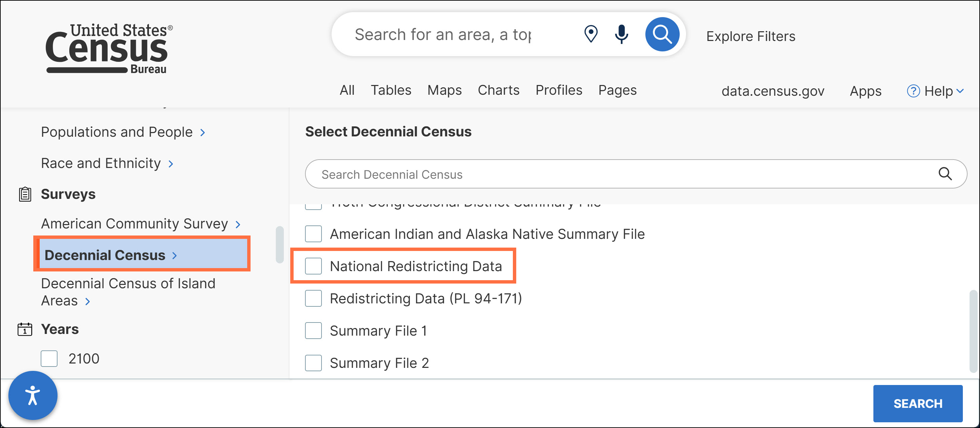This screenshot has width=980, height=428.
Task: Enable the 2100 year checkbox
Action: [49, 358]
